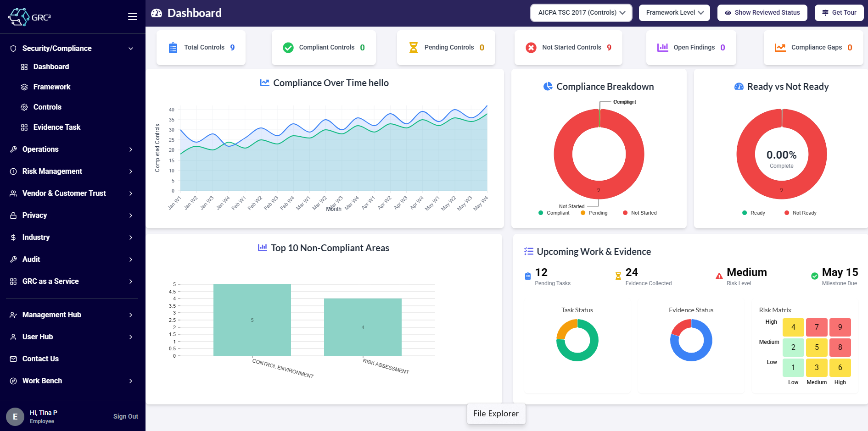The image size is (868, 431).
Task: Click the Get Tour button
Action: [x=839, y=12]
